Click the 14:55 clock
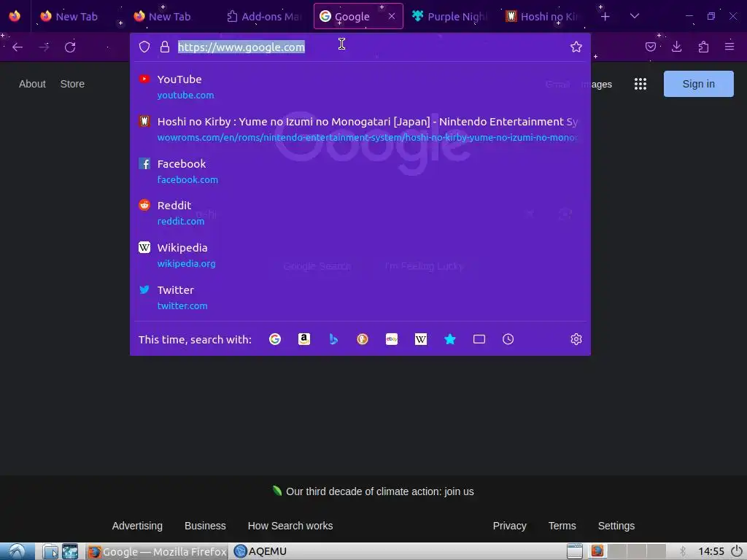The height and width of the screenshot is (560, 747). [x=711, y=551]
